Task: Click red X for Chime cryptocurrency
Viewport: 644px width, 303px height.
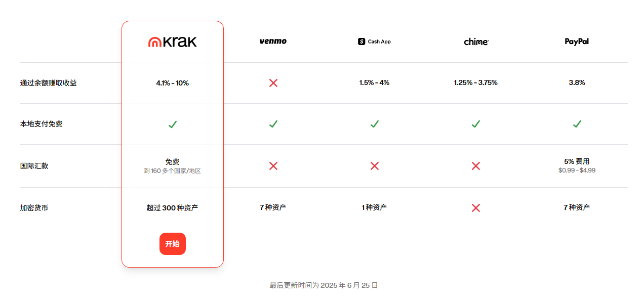Action: pos(476,208)
